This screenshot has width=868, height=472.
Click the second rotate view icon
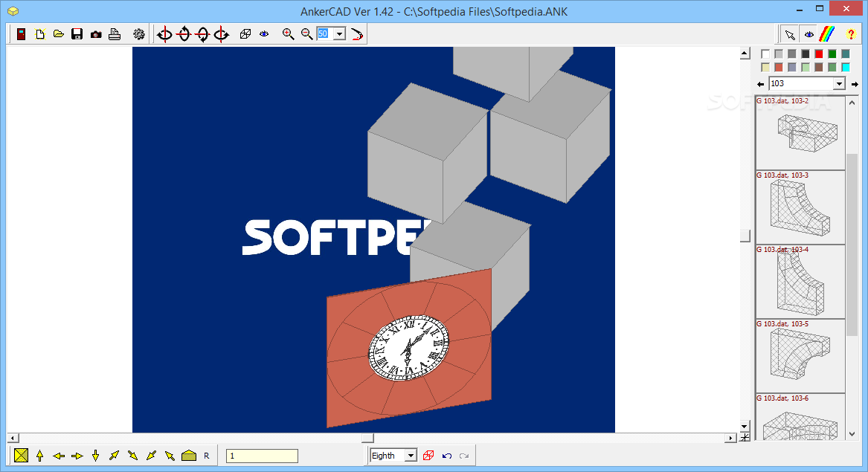184,34
